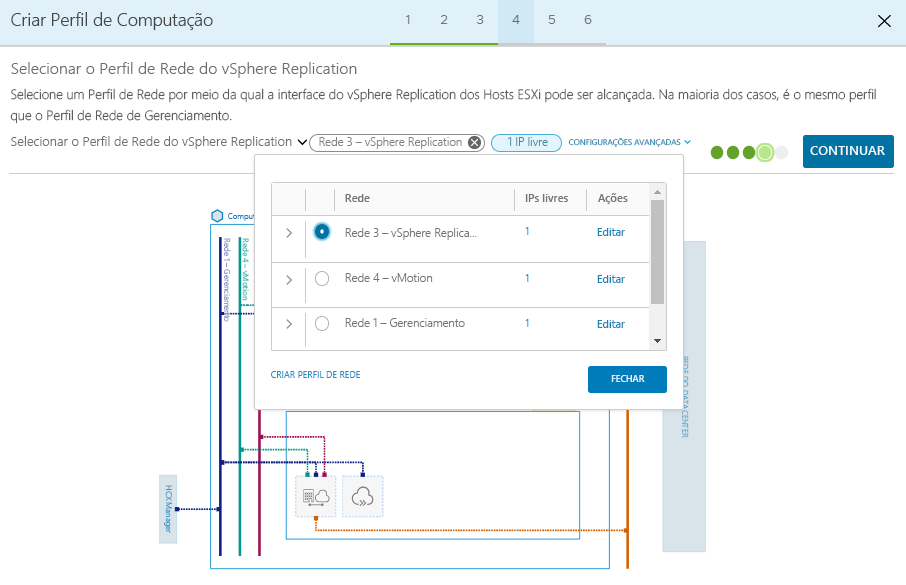Click the cloud network extension appliance icon
The width and height of the screenshot is (906, 585).
362,497
